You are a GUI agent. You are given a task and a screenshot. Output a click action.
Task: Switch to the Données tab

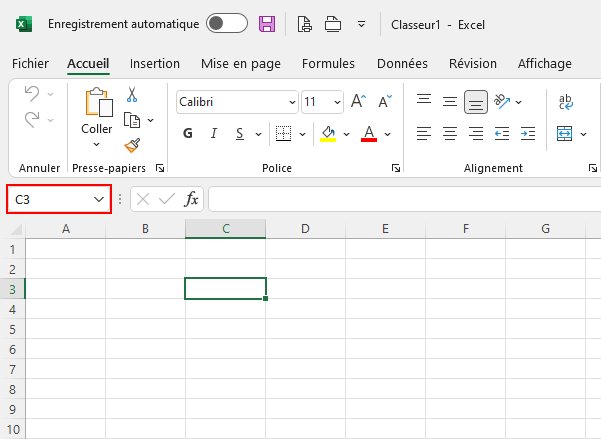point(402,64)
